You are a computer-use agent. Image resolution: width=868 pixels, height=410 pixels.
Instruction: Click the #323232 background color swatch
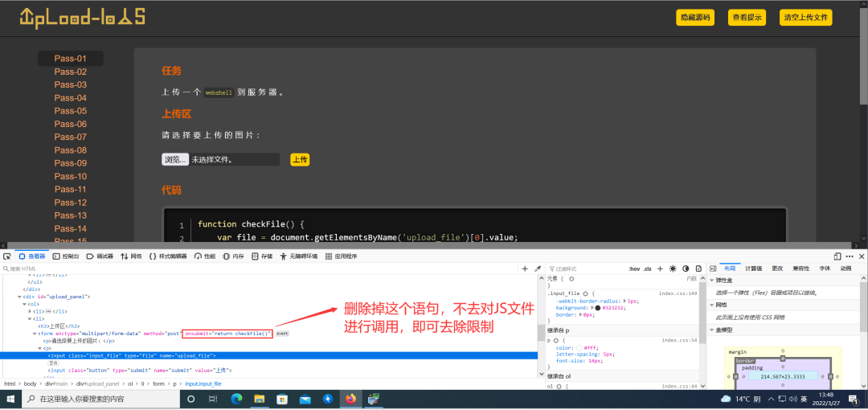(x=598, y=308)
